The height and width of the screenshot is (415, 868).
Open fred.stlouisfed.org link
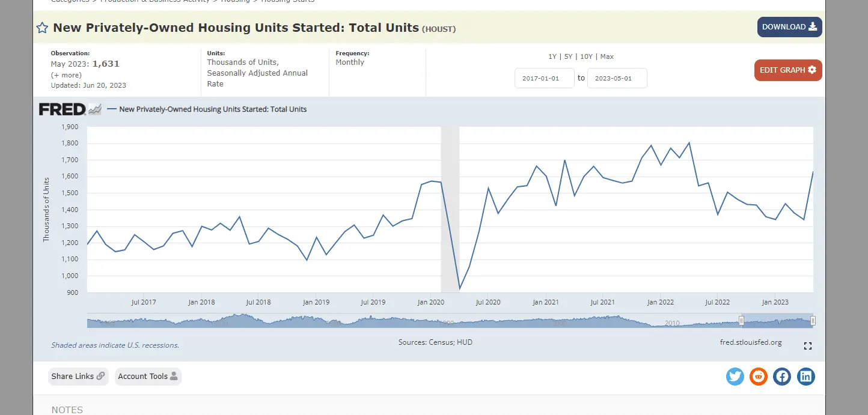[x=751, y=342]
